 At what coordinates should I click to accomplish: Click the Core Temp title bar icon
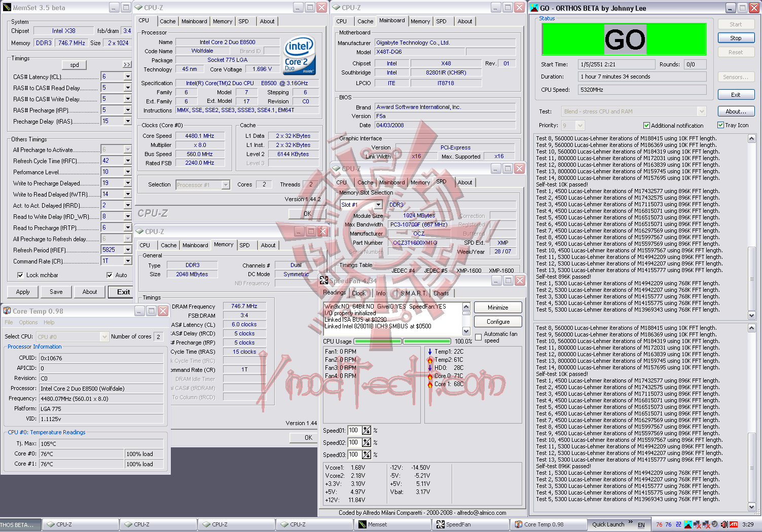(x=7, y=311)
